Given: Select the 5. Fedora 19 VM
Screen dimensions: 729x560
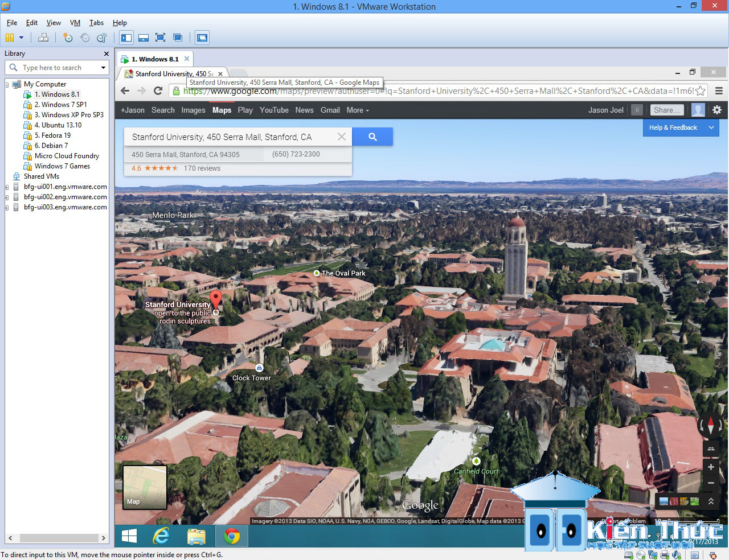Looking at the screenshot, I should pyautogui.click(x=52, y=135).
